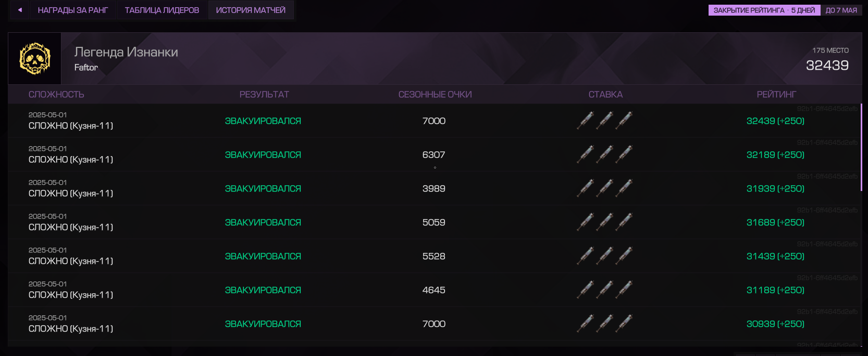Click the vertical scrollbar of the match list
This screenshot has width=868, height=356.
pos(861,147)
